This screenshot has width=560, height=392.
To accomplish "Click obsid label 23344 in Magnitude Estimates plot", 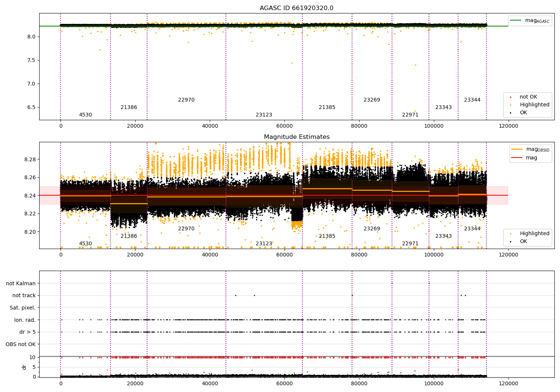I will click(472, 229).
